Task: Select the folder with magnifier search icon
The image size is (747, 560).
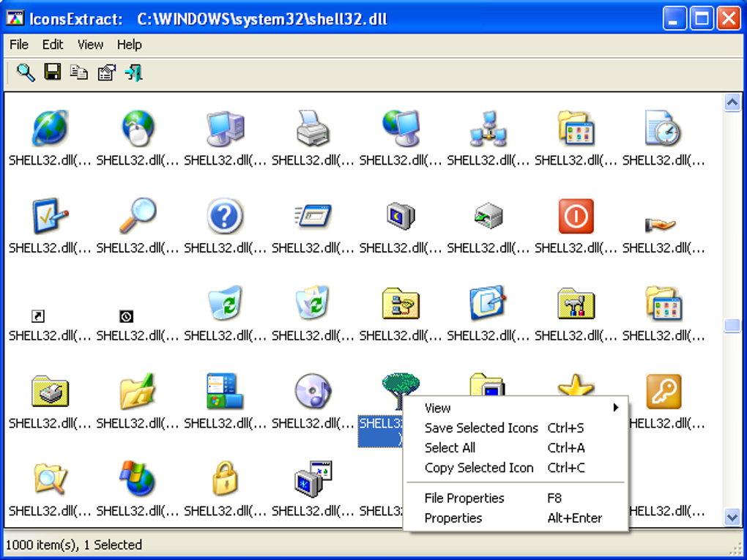Action: point(50,479)
